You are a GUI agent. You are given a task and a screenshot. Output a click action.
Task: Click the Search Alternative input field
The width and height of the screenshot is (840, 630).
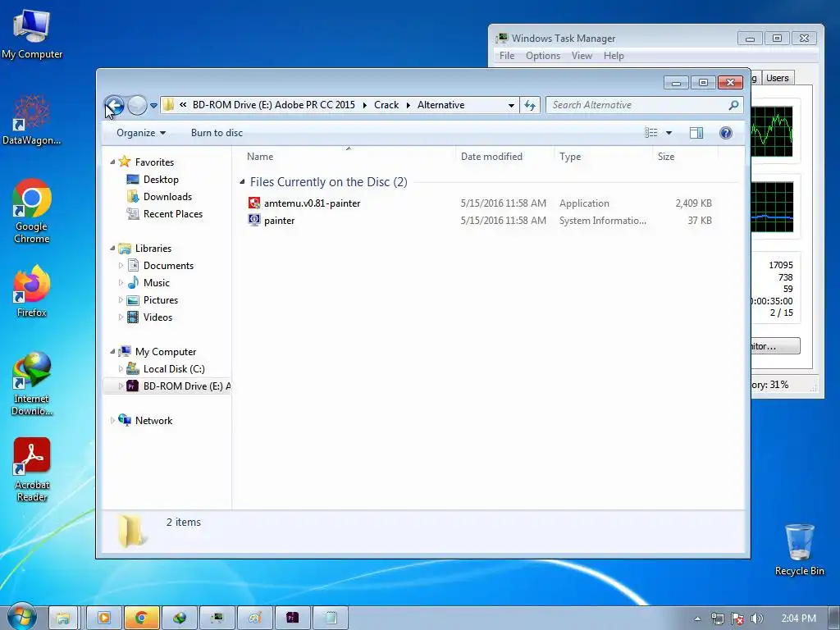[x=637, y=105]
